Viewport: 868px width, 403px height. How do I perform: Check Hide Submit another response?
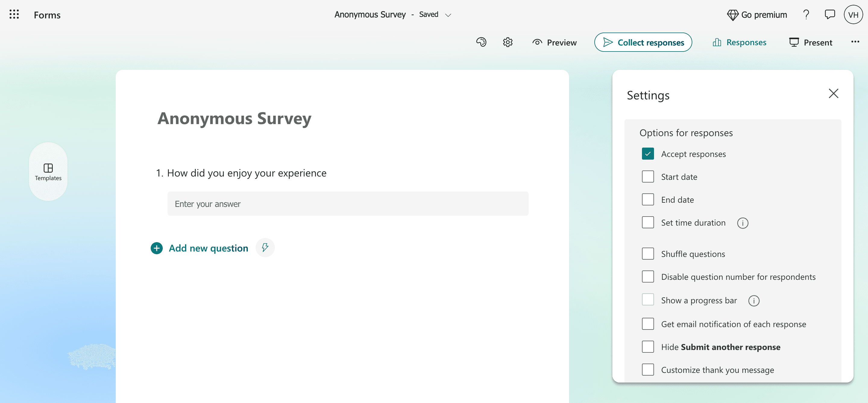click(x=648, y=347)
